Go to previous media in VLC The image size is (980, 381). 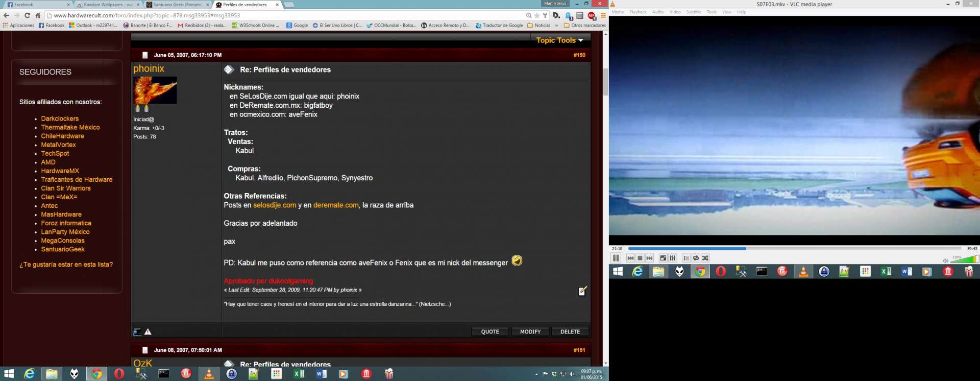tap(630, 258)
